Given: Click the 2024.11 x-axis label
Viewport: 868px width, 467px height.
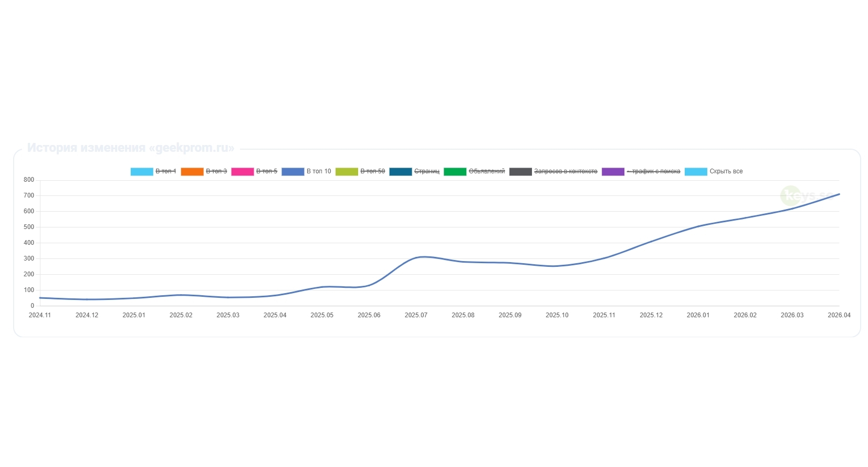Looking at the screenshot, I should pos(40,315).
